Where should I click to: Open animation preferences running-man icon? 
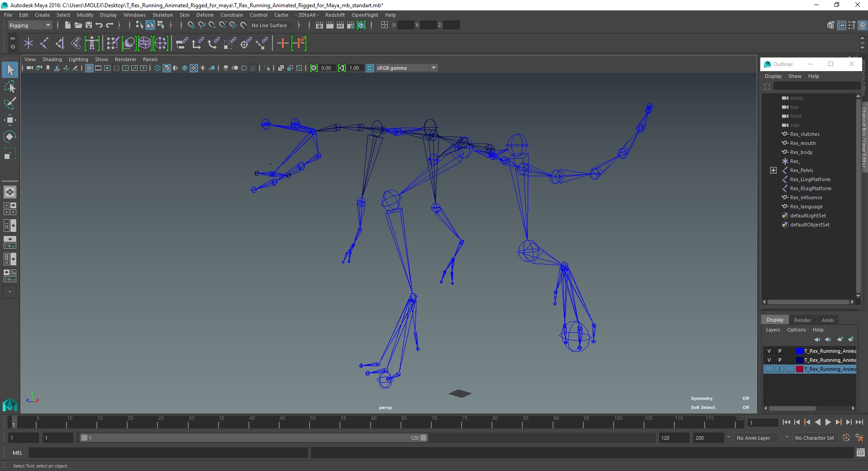[859, 437]
